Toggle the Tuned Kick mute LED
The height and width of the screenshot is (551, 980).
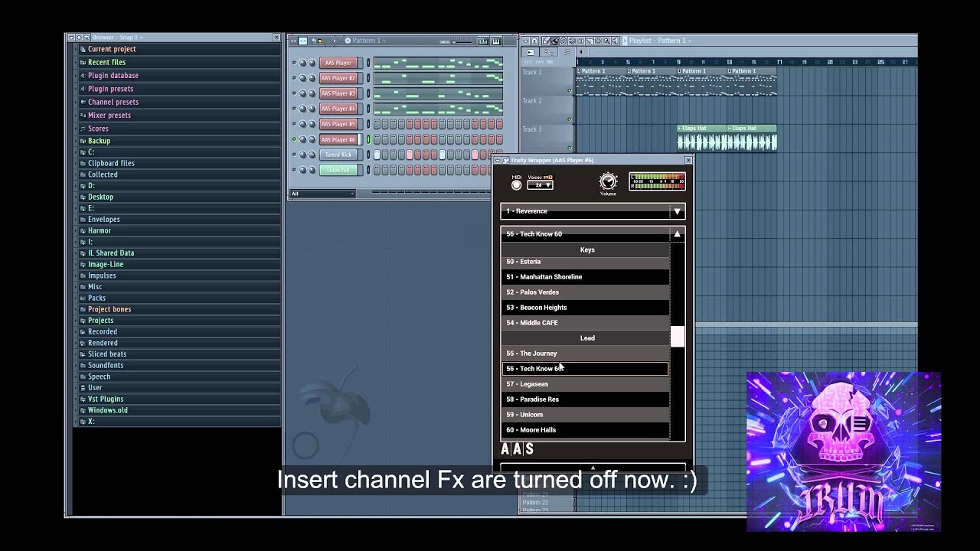pos(294,155)
